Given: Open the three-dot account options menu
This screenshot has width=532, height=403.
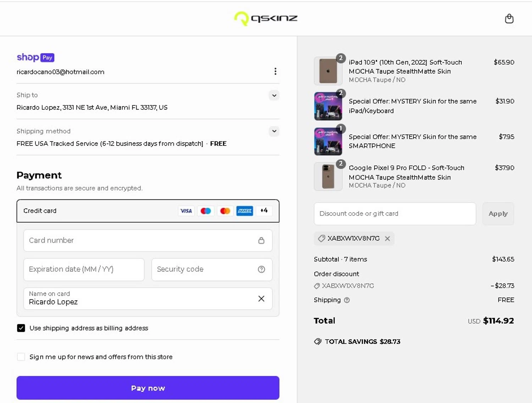Looking at the screenshot, I should (x=275, y=71).
